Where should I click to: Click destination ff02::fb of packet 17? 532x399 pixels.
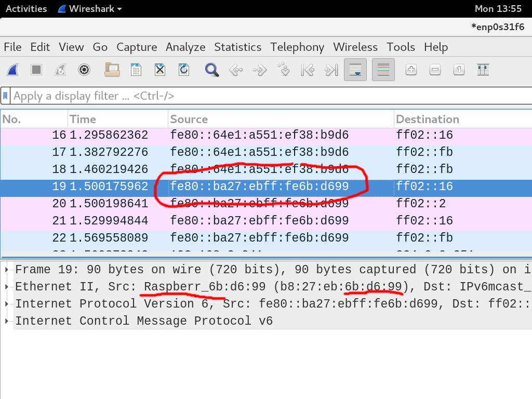pos(424,152)
